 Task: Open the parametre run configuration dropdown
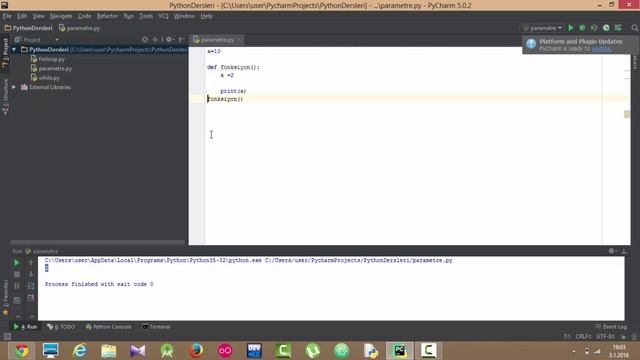(543, 28)
